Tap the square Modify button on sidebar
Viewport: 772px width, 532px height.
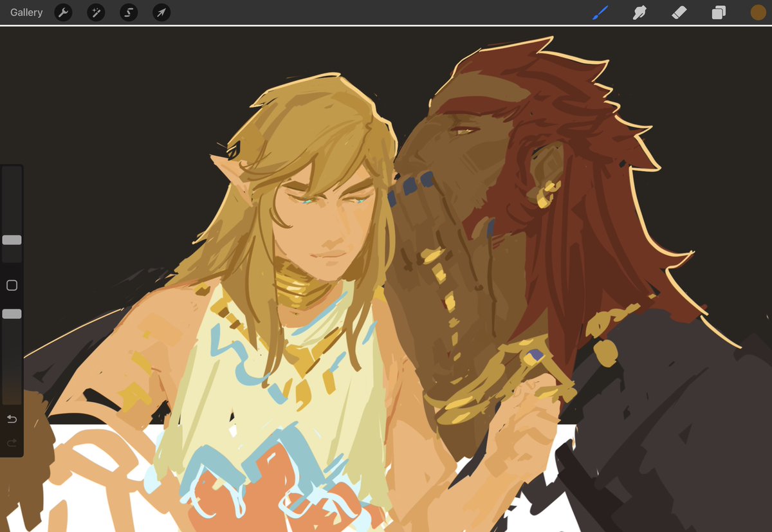(12, 285)
